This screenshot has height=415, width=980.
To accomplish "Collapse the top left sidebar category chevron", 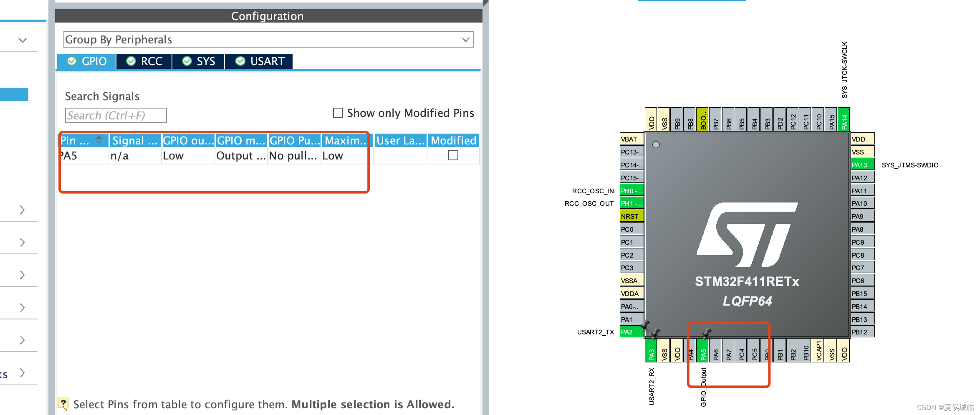I will [x=23, y=40].
